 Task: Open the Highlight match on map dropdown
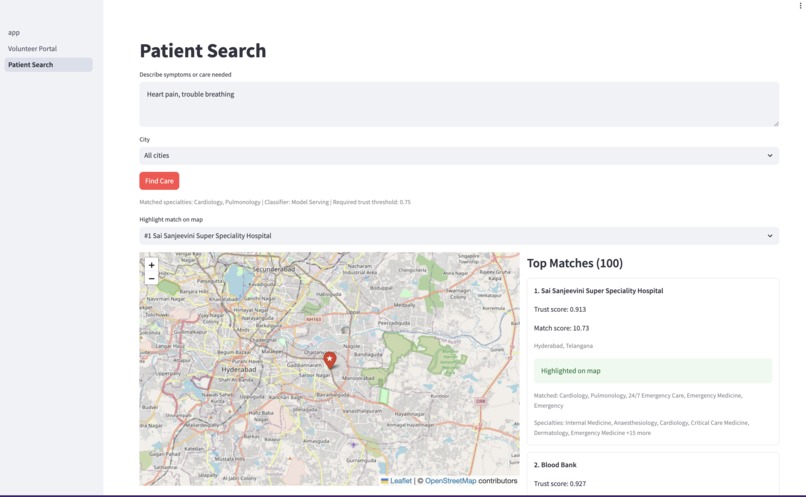tap(459, 236)
